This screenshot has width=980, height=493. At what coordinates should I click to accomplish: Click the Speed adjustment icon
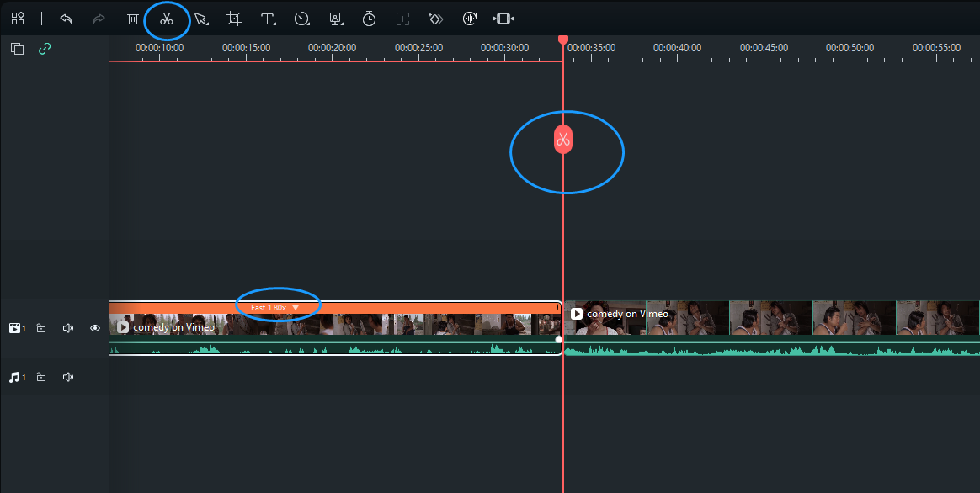click(301, 19)
